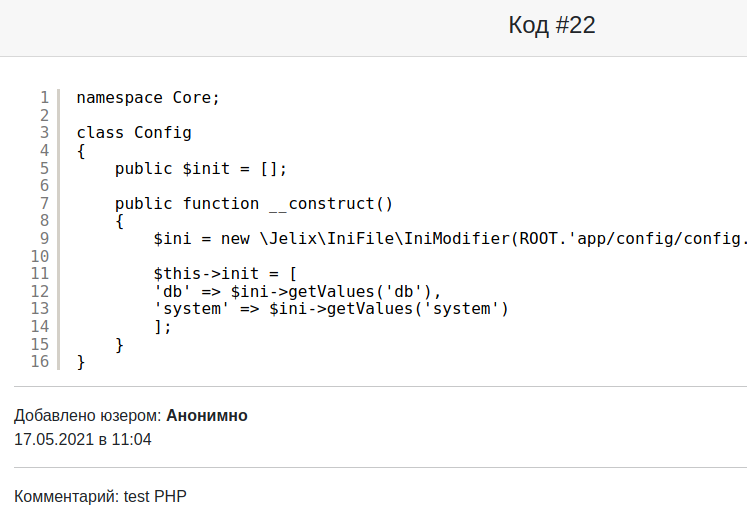Viewport: 747px width, 507px height.
Task: Select the "class Config" code line
Action: point(133,133)
